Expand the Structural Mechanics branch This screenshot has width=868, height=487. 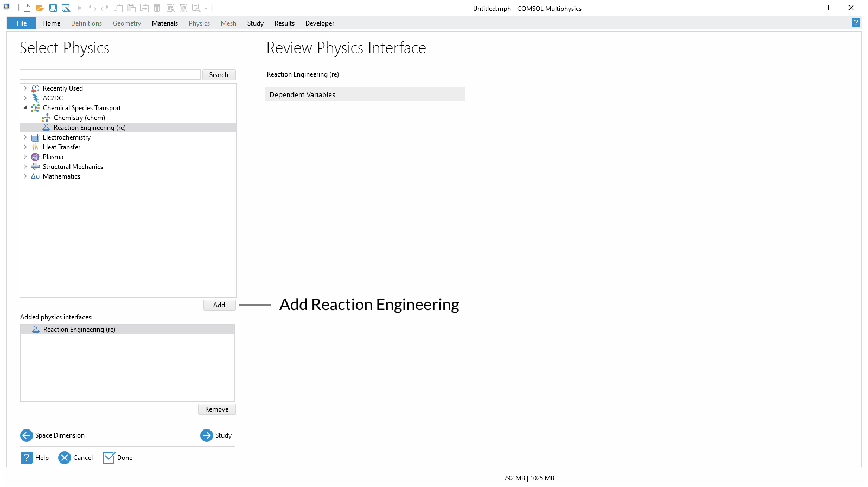(x=25, y=167)
